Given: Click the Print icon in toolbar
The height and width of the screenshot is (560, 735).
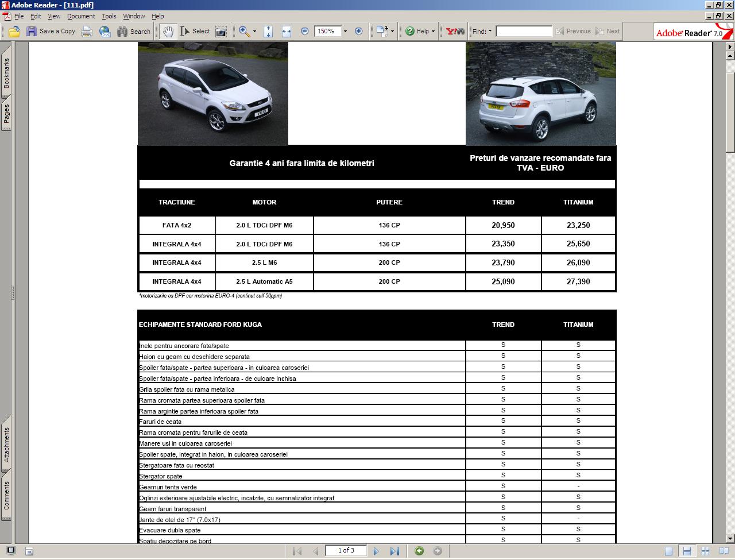Looking at the screenshot, I should tap(87, 32).
